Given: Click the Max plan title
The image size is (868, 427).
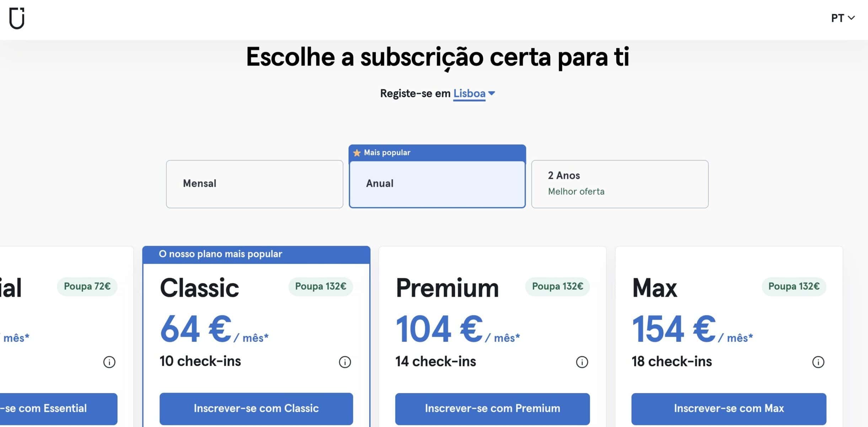Looking at the screenshot, I should pyautogui.click(x=654, y=288).
